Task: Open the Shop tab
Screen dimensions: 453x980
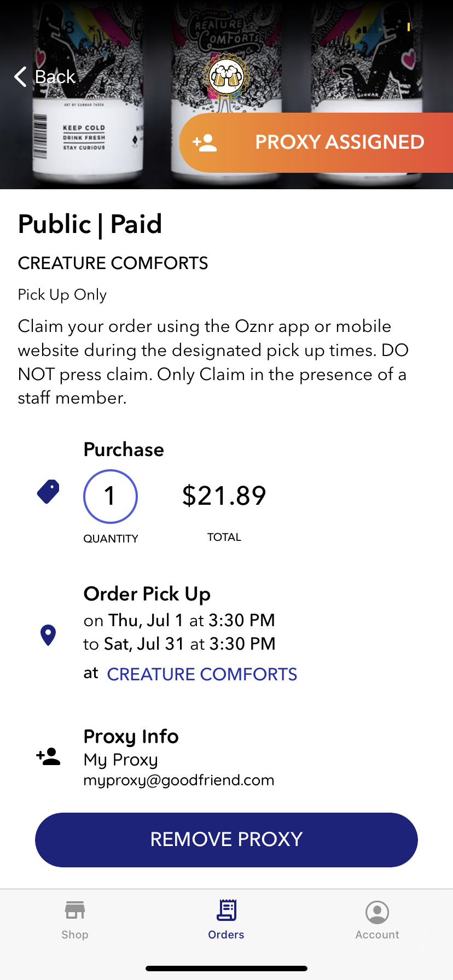Action: coord(75,935)
